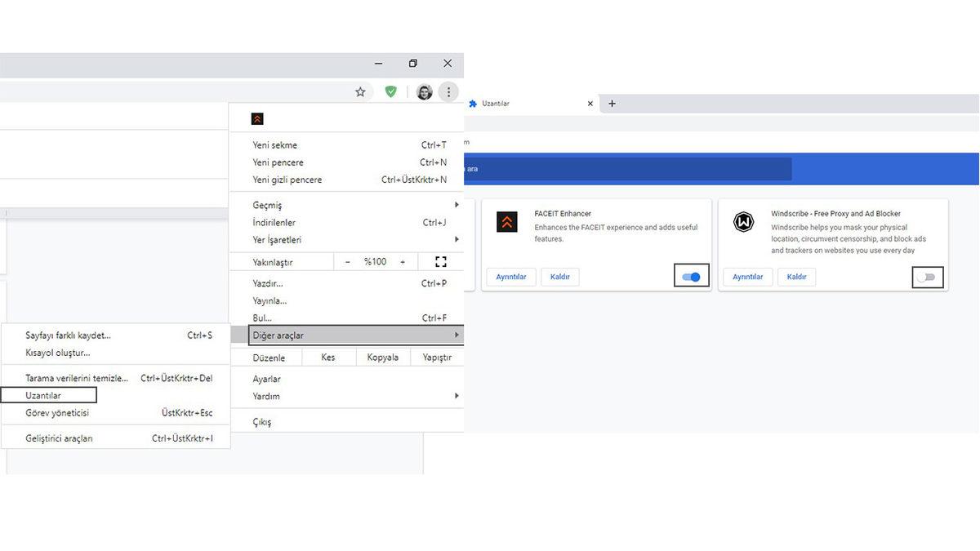Open the three-dot Chrome menu
Image resolution: width=980 pixels, height=551 pixels.
(448, 92)
